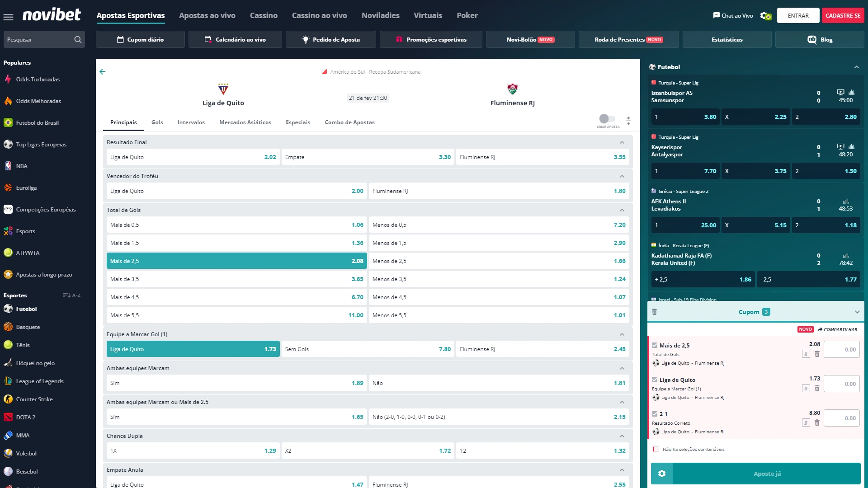Open the Istanbulspor AS match statistics icon
The width and height of the screenshot is (868, 488).
(x=851, y=93)
